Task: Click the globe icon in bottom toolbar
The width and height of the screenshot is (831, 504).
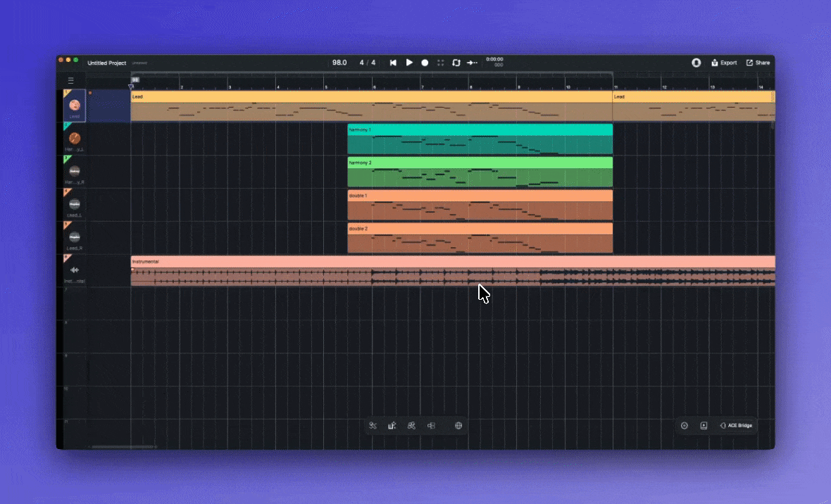Action: 458,425
